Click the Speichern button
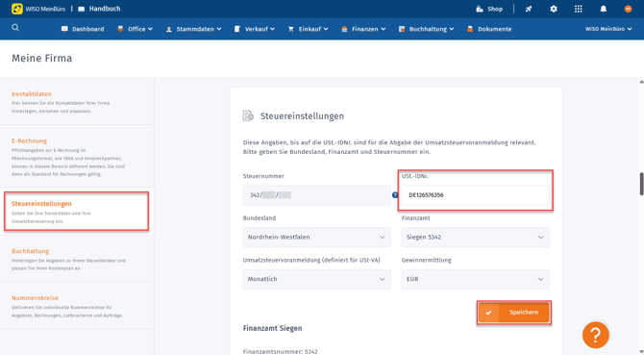The height and width of the screenshot is (355, 644). click(x=514, y=313)
